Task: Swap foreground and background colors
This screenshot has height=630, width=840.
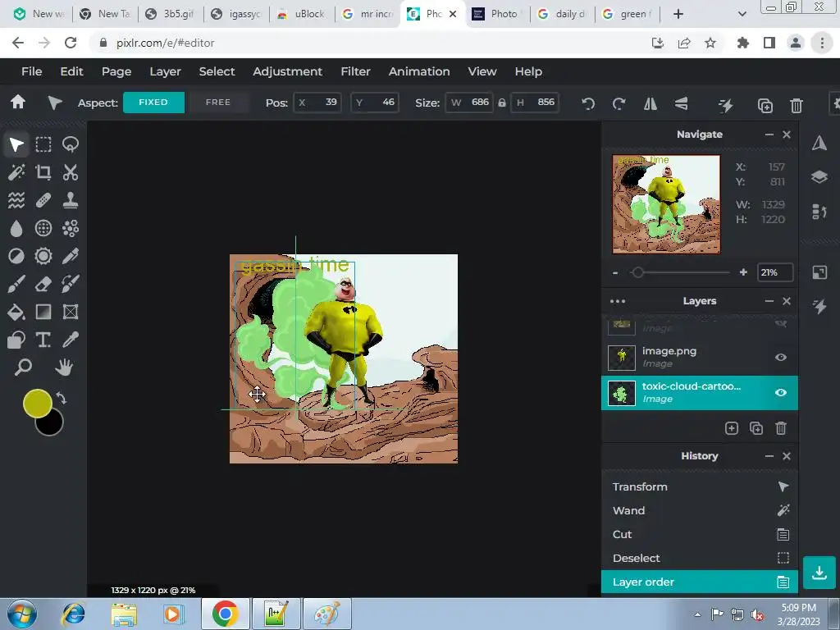Action: click(61, 399)
